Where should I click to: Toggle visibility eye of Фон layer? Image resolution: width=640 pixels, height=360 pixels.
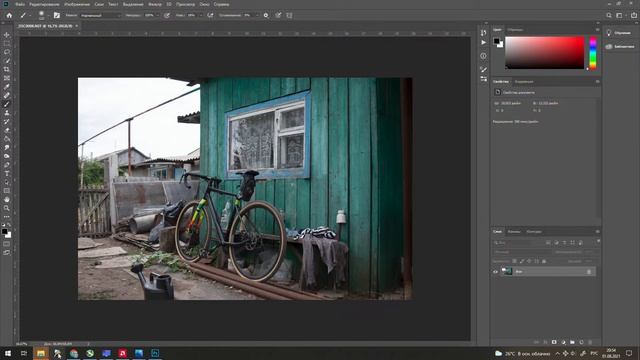496,271
